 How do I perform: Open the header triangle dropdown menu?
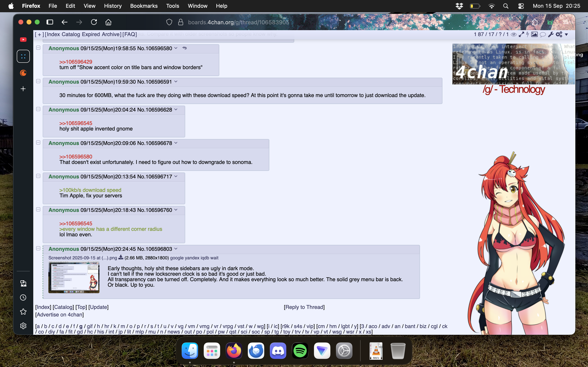566,34
